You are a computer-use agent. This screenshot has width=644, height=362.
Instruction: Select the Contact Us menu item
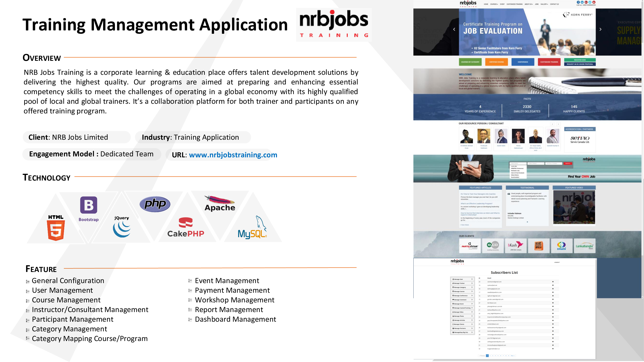[554, 4]
